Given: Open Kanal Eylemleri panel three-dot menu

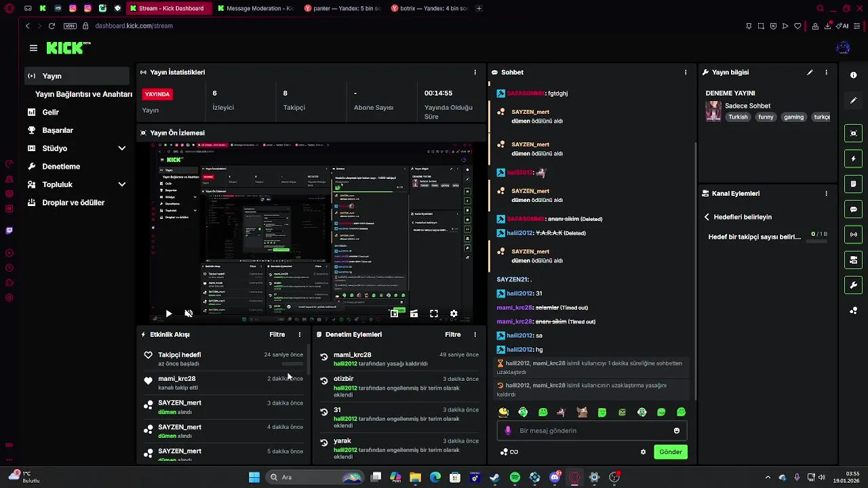Looking at the screenshot, I should (x=826, y=193).
